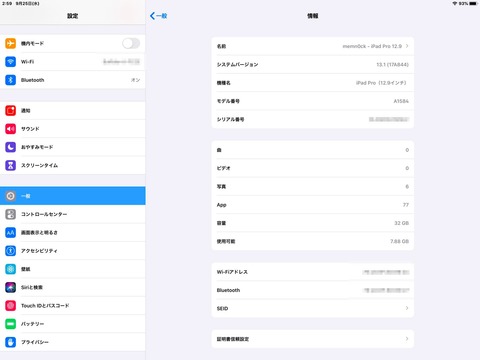Select the system version row 13.1
This screenshot has height=360, width=480.
coord(313,65)
